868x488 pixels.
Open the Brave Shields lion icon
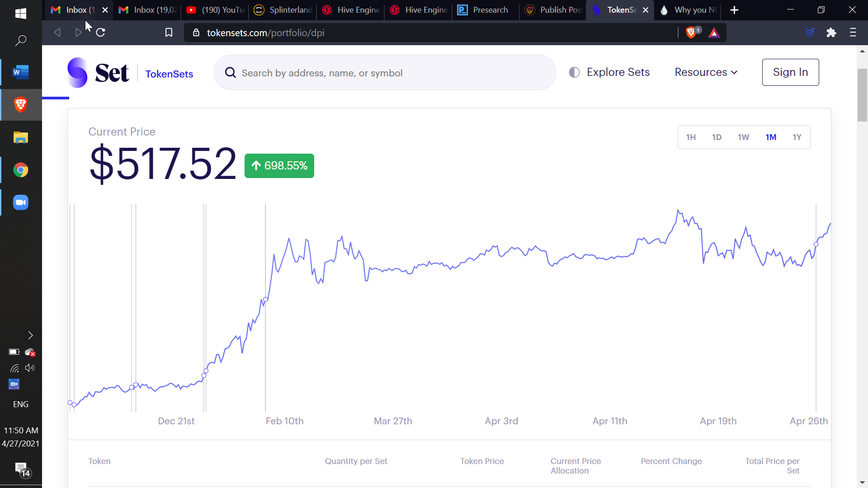coord(691,33)
